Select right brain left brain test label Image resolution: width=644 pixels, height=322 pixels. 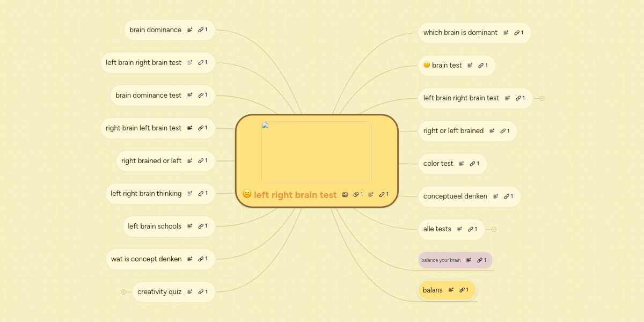pos(144,128)
